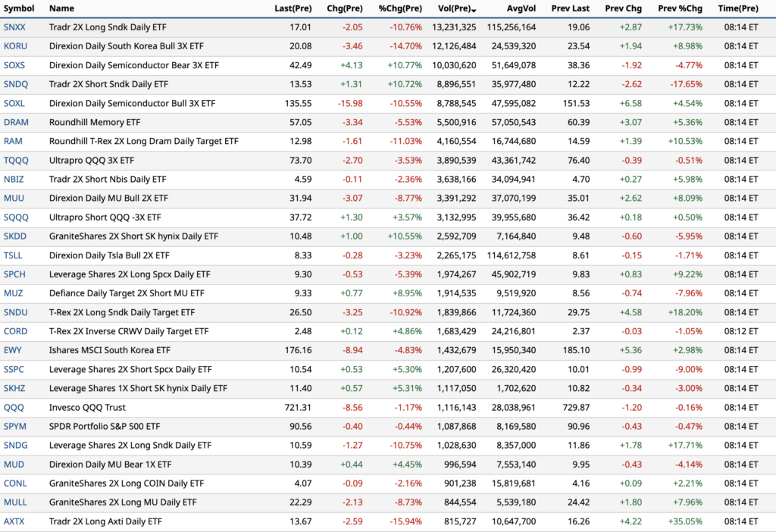The height and width of the screenshot is (532, 776).
Task: Open the KORU symbol link
Action: click(x=15, y=46)
